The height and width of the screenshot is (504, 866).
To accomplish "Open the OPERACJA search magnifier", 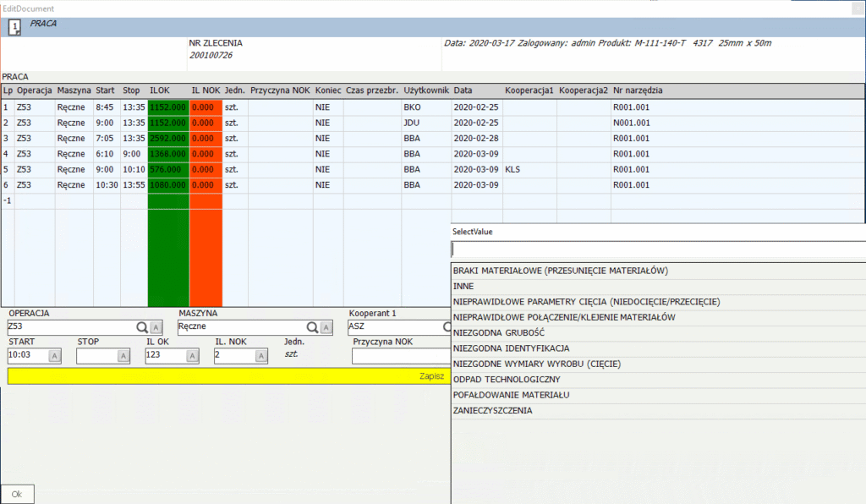I will coord(142,326).
